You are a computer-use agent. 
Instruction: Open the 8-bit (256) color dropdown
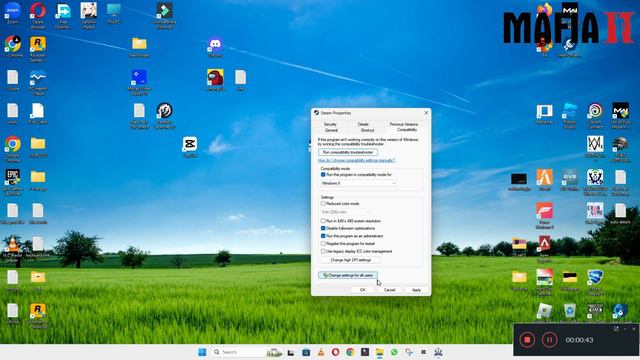tap(346, 212)
